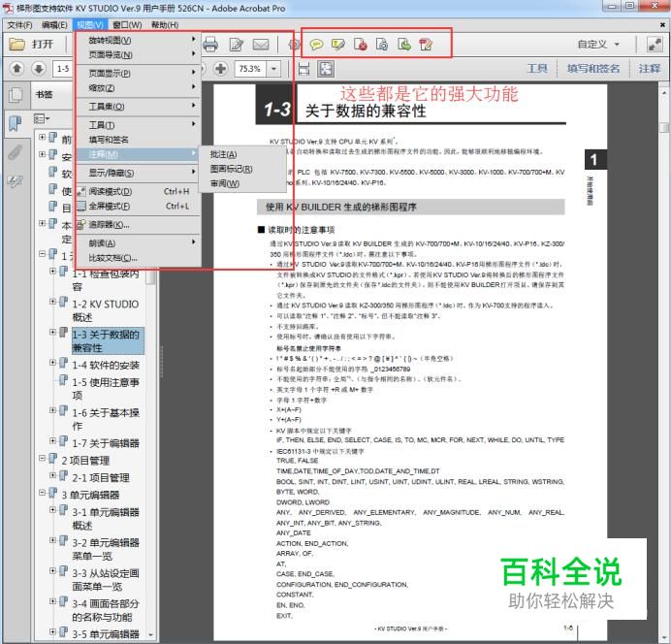Expand the 1-7 关于编辑器 bookmark
Screen dimensions: 671x644
tap(52, 440)
